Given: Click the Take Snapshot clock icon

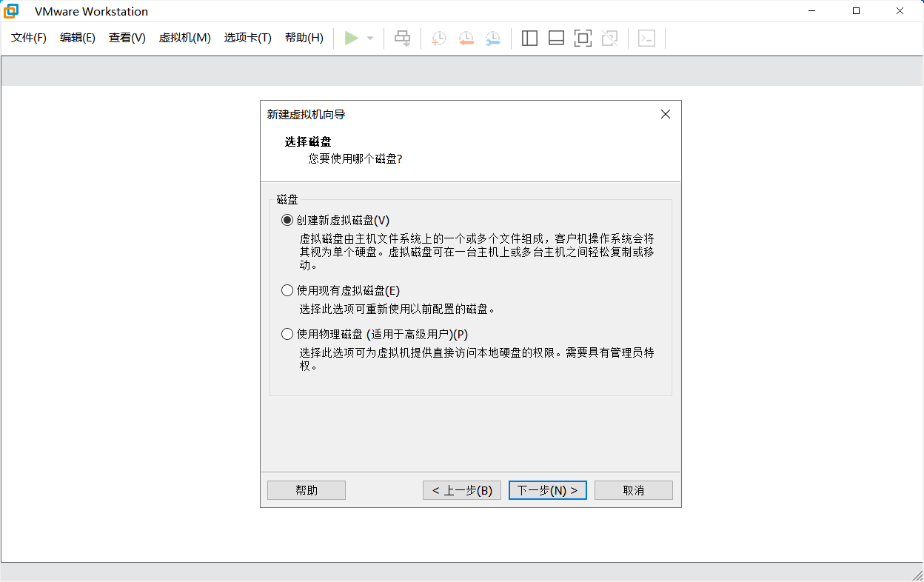Looking at the screenshot, I should (439, 39).
